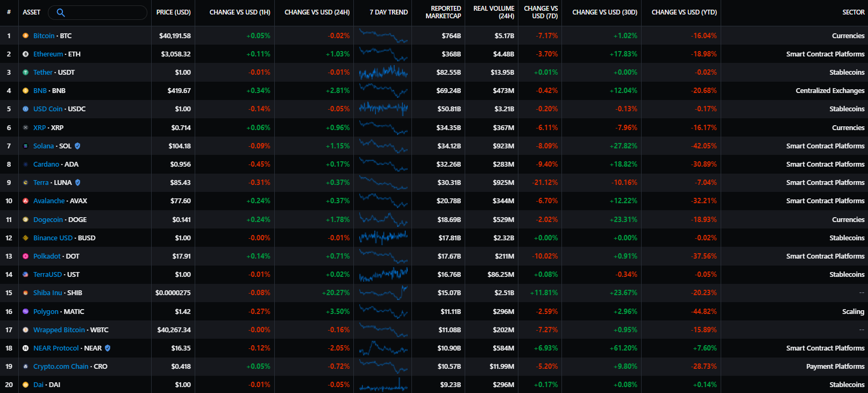
Task: Click the Tether logo icon
Action: [x=25, y=73]
